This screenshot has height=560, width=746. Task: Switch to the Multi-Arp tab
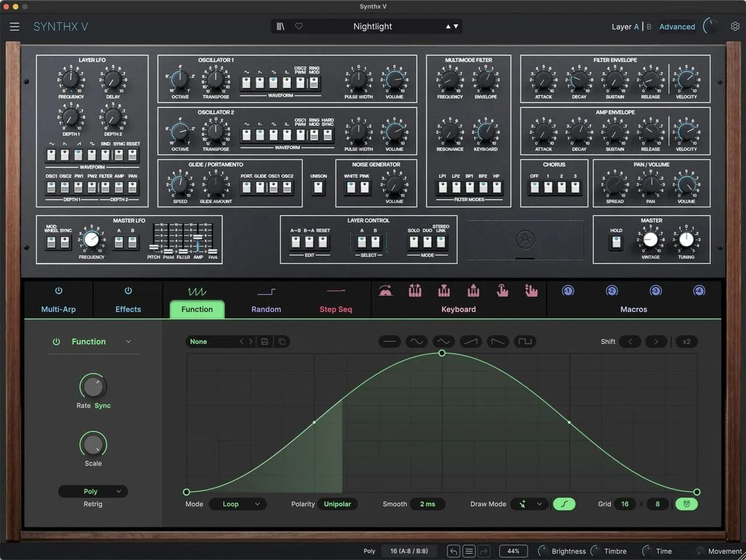58,309
